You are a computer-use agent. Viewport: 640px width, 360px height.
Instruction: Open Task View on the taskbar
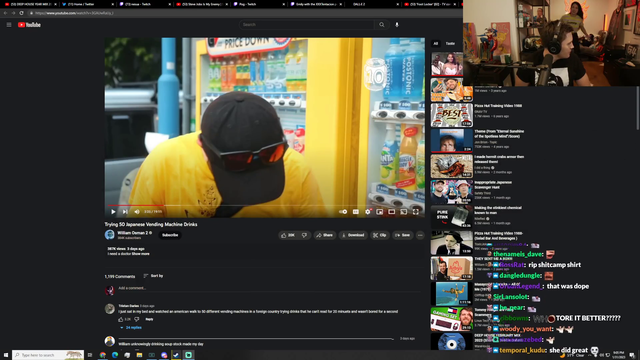click(x=90, y=355)
